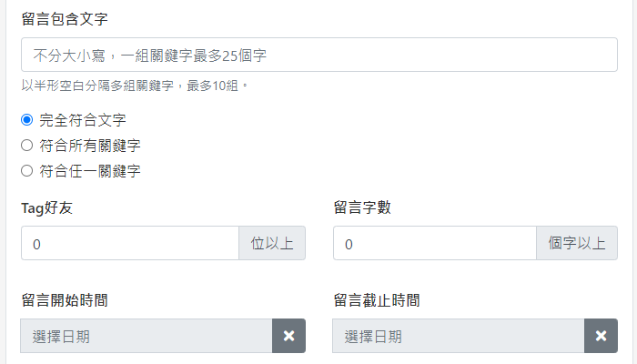This screenshot has height=364, width=637.
Task: Enable the 符合任一關鍵字 radio option
Action: click(27, 170)
